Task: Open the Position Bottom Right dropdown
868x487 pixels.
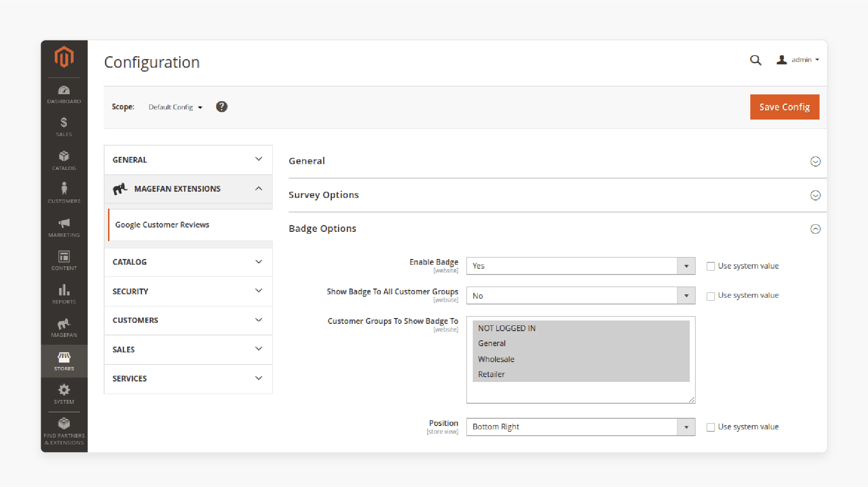Action: coord(581,426)
